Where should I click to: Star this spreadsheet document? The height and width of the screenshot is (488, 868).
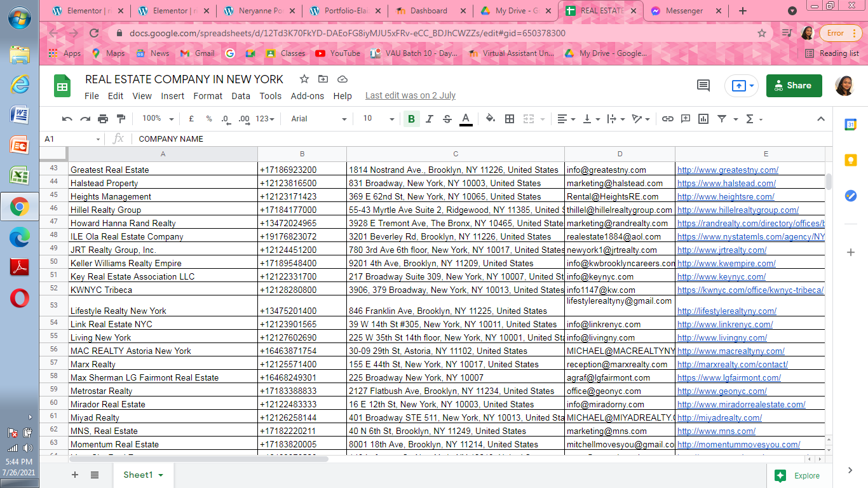(304, 79)
